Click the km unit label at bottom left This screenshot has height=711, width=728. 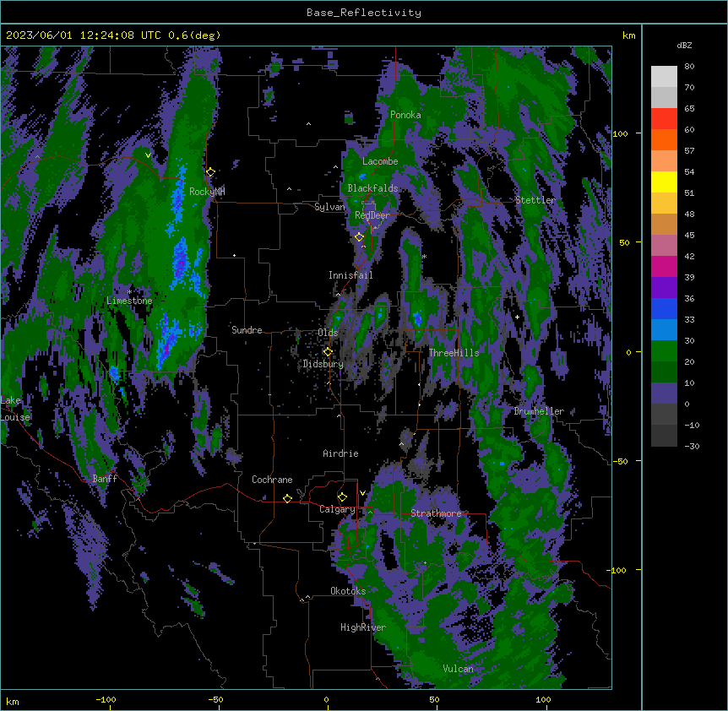[x=13, y=702]
